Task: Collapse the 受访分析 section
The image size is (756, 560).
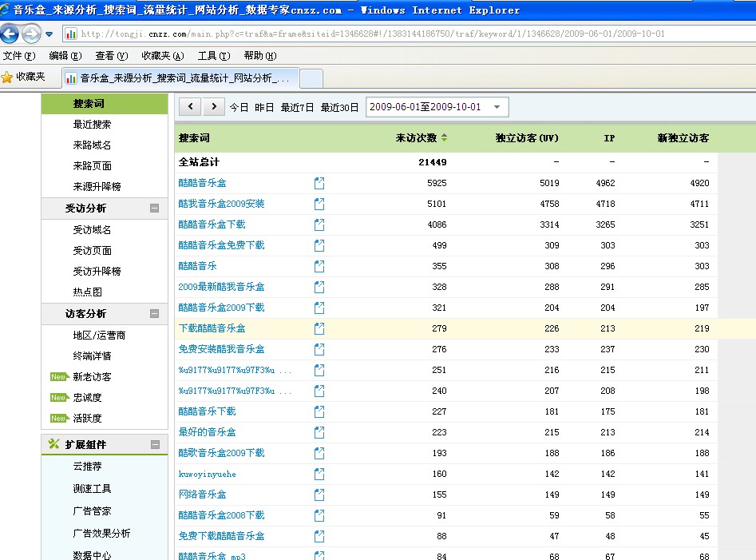Action: click(154, 209)
